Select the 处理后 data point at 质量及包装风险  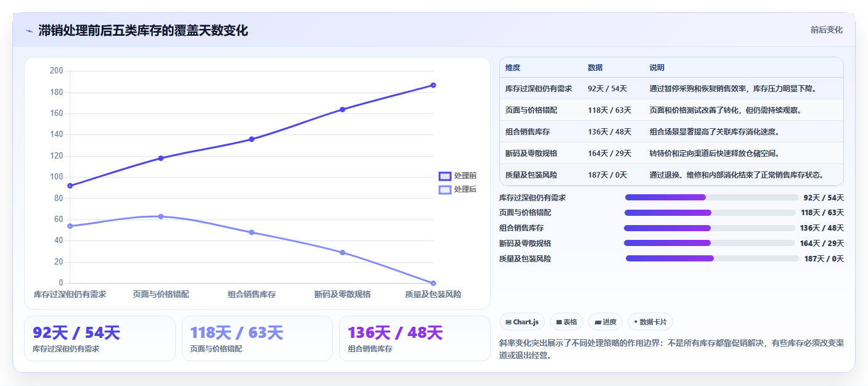(x=433, y=283)
